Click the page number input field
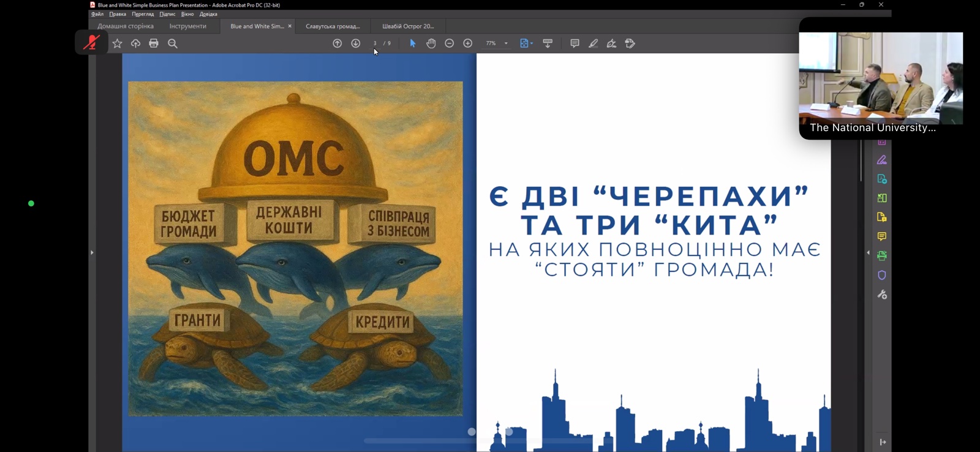Viewport: 980px width, 452px height. [375, 43]
